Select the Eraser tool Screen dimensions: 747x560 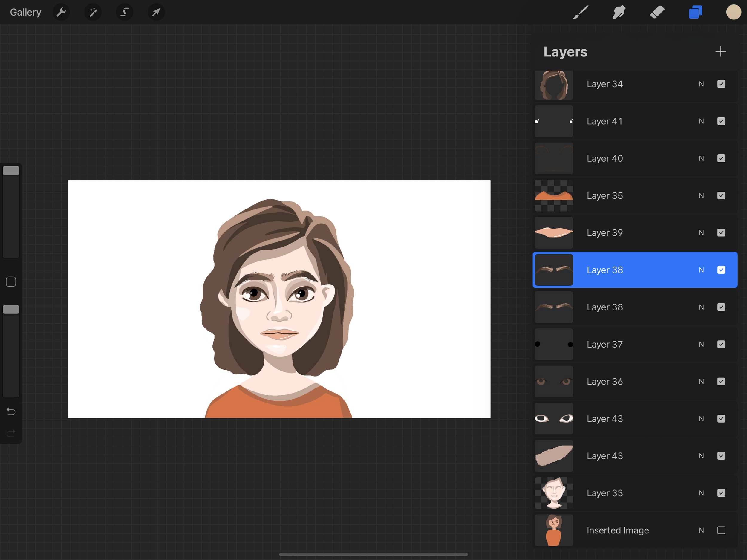click(657, 13)
